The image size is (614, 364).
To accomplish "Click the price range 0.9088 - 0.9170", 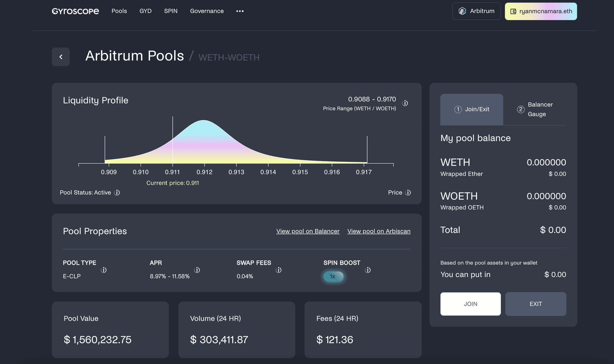I will pyautogui.click(x=372, y=99).
